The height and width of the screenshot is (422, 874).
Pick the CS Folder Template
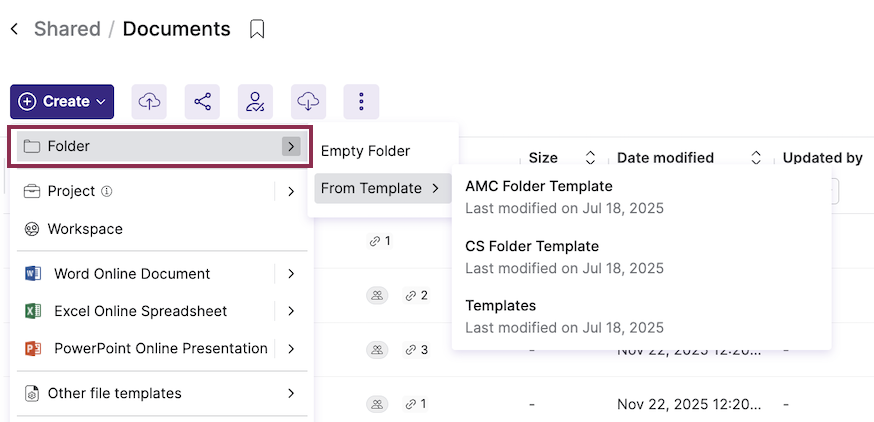pyautogui.click(x=532, y=246)
